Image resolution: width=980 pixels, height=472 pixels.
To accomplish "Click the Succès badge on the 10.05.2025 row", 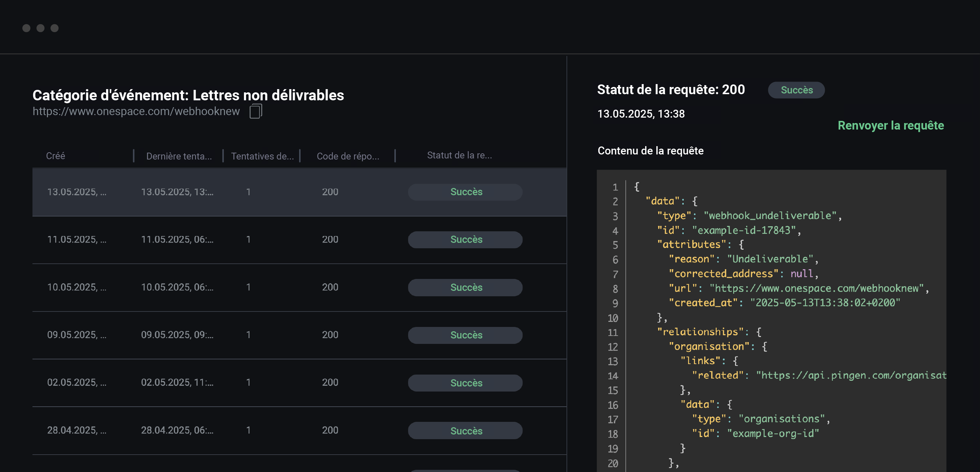I will pyautogui.click(x=465, y=288).
